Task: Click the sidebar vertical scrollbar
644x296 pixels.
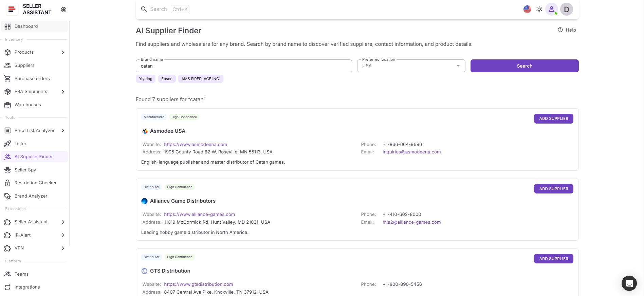Action: 70,133
